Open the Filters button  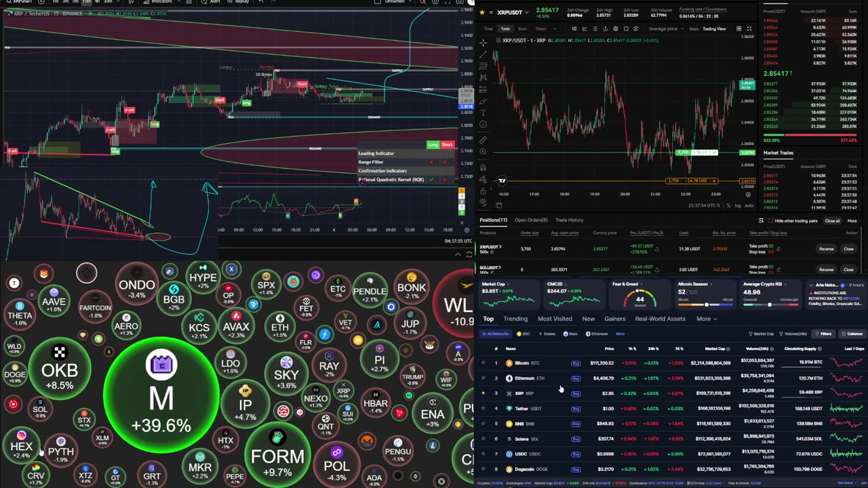[823, 333]
